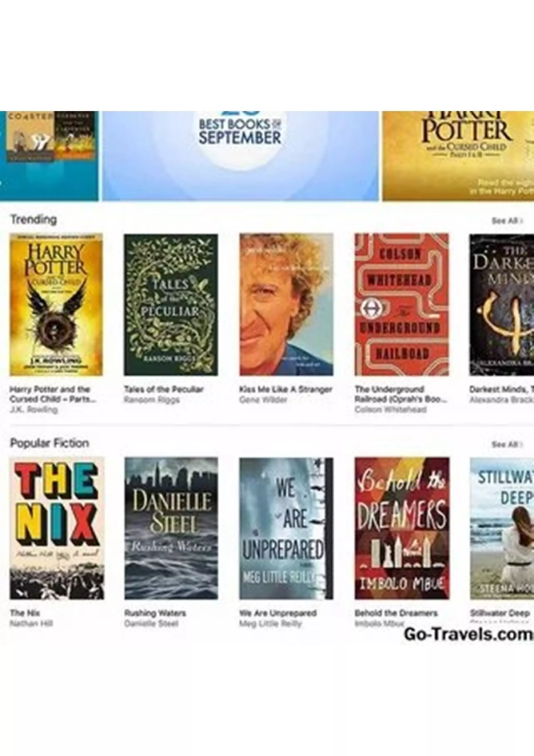
Task: Click the Meg Little Reilly author name
Action: pos(270,624)
